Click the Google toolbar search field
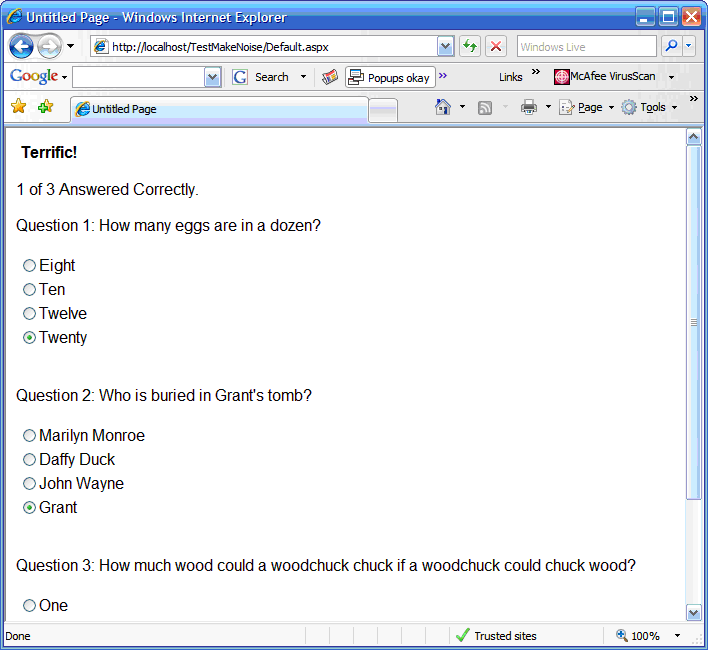 tap(139, 77)
